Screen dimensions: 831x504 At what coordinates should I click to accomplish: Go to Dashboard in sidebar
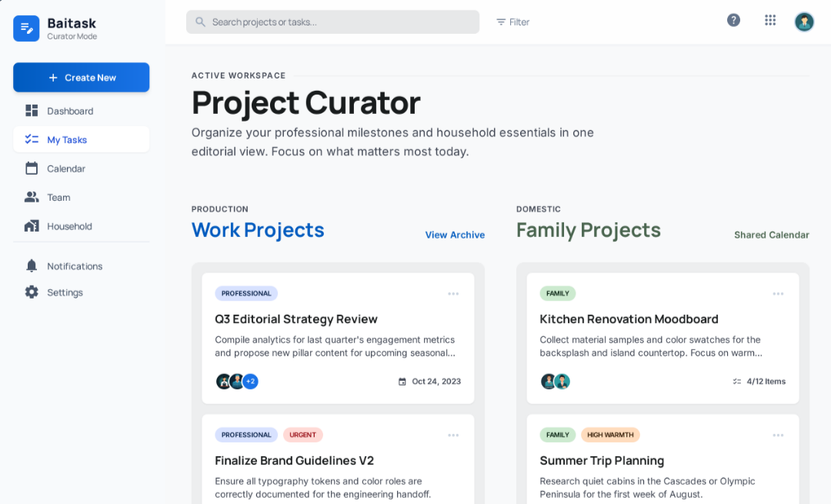[x=70, y=111]
